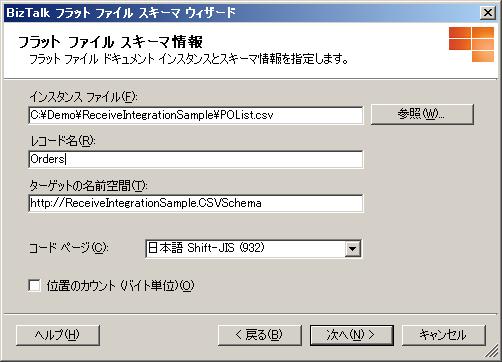Click the レコード名 field containing Orders

(x=196, y=159)
